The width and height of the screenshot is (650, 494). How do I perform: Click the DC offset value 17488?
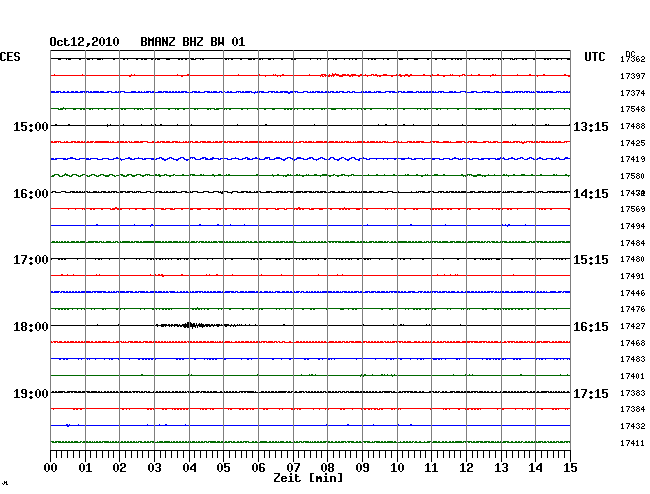(x=633, y=126)
